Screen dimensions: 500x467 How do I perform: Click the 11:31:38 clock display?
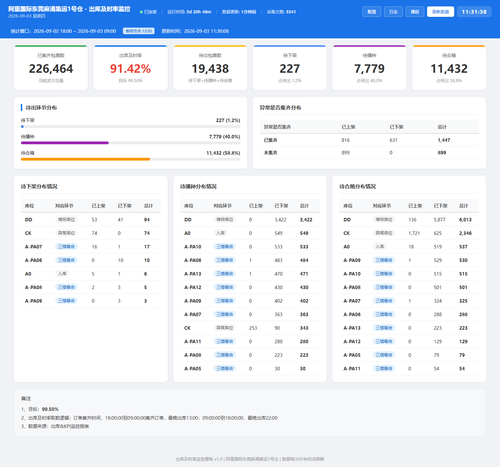(x=474, y=12)
